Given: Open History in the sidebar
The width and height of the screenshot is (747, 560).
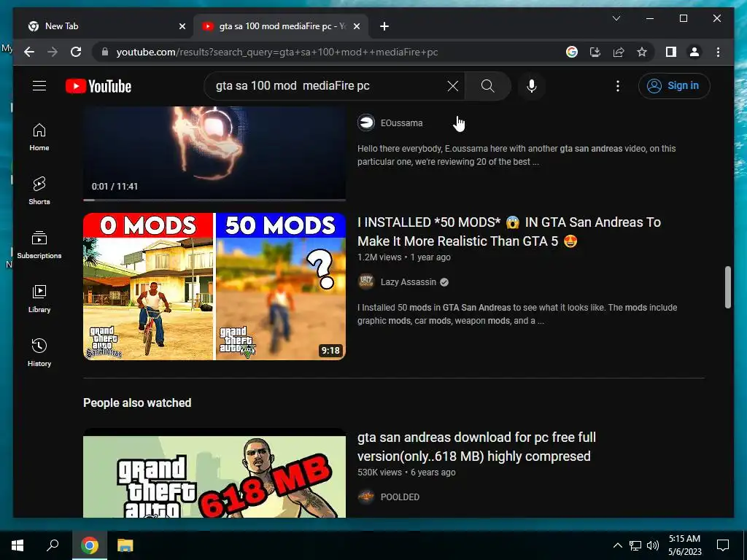Looking at the screenshot, I should pos(39,352).
